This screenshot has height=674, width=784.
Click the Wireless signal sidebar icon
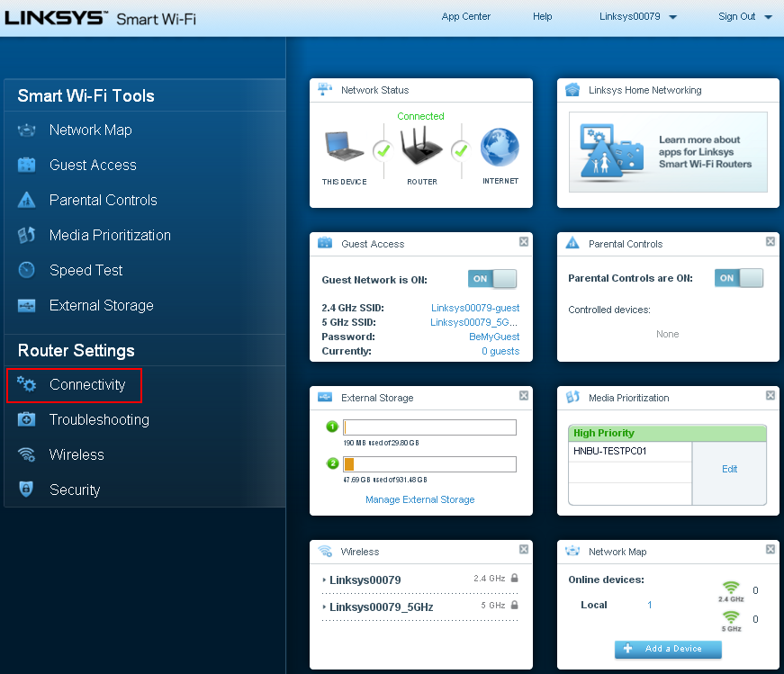pyautogui.click(x=26, y=454)
